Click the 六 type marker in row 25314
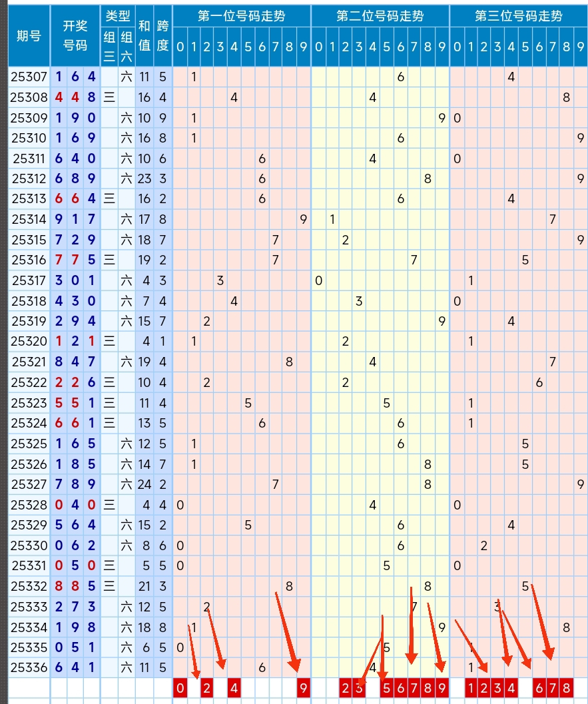Image resolution: width=588 pixels, height=704 pixels. point(126,219)
